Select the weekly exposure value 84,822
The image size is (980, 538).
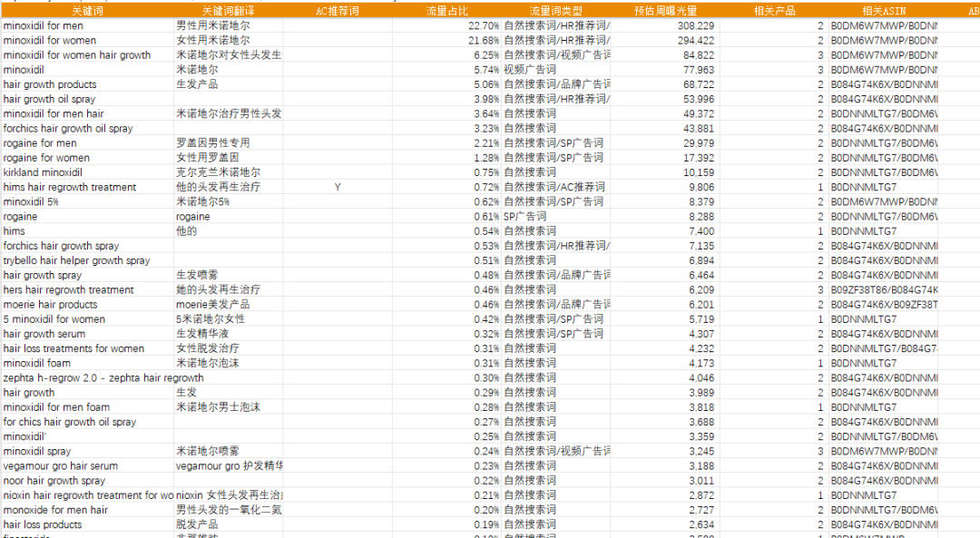pyautogui.click(x=665, y=55)
